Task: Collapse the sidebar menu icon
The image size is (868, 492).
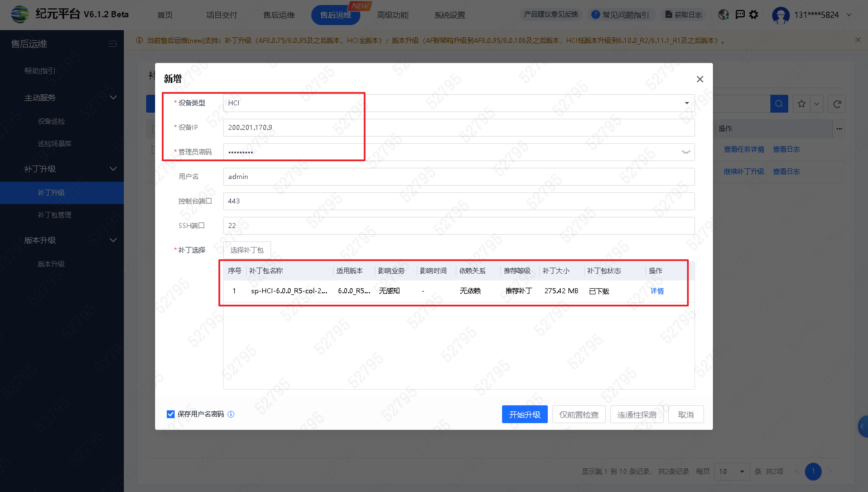Action: (x=113, y=44)
